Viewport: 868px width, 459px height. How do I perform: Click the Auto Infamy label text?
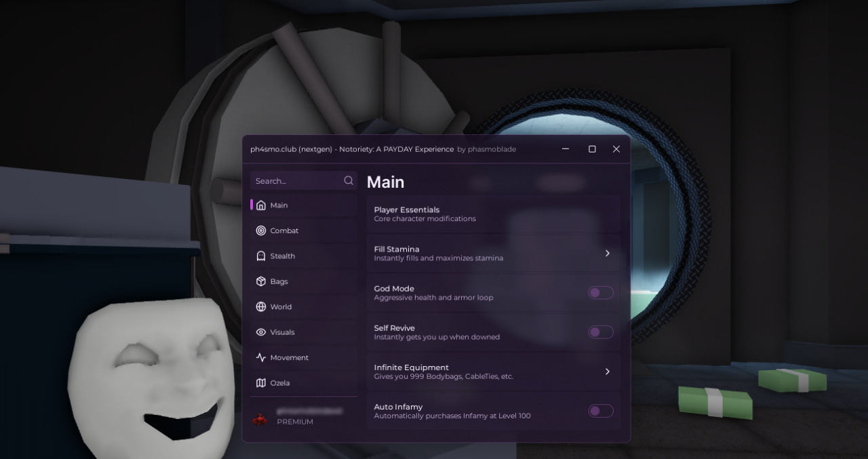pos(398,407)
